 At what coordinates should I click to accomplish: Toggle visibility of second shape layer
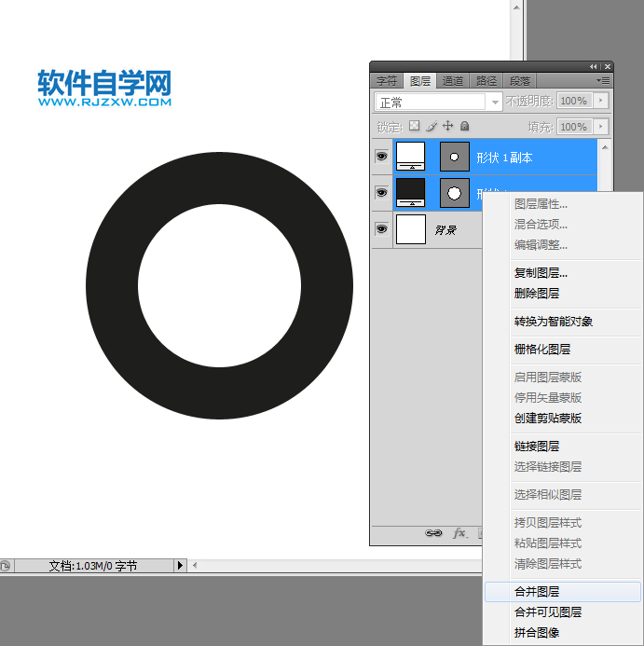pyautogui.click(x=381, y=192)
